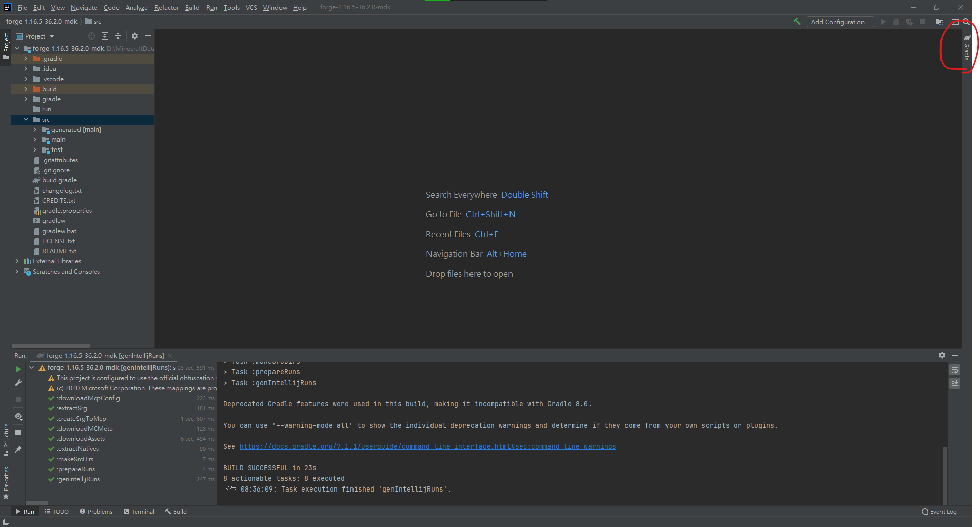This screenshot has height=527, width=980.
Task: Collapse the genIntellijRuns build tree node
Action: pyautogui.click(x=31, y=368)
